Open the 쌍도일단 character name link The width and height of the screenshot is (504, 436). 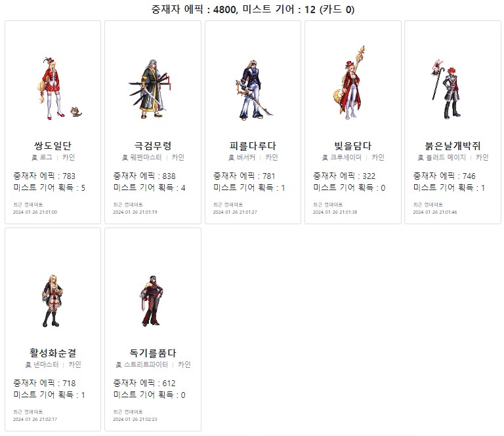[52, 146]
